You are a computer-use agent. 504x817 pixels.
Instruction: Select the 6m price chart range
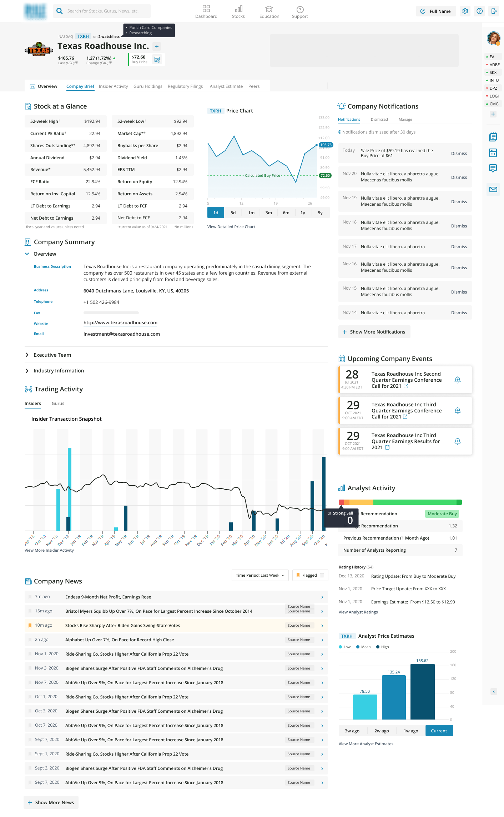(286, 212)
